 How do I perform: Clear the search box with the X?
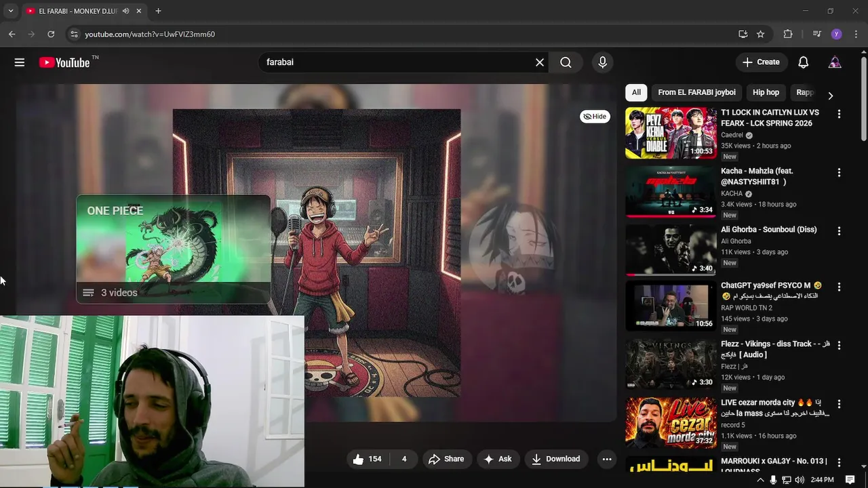[540, 62]
